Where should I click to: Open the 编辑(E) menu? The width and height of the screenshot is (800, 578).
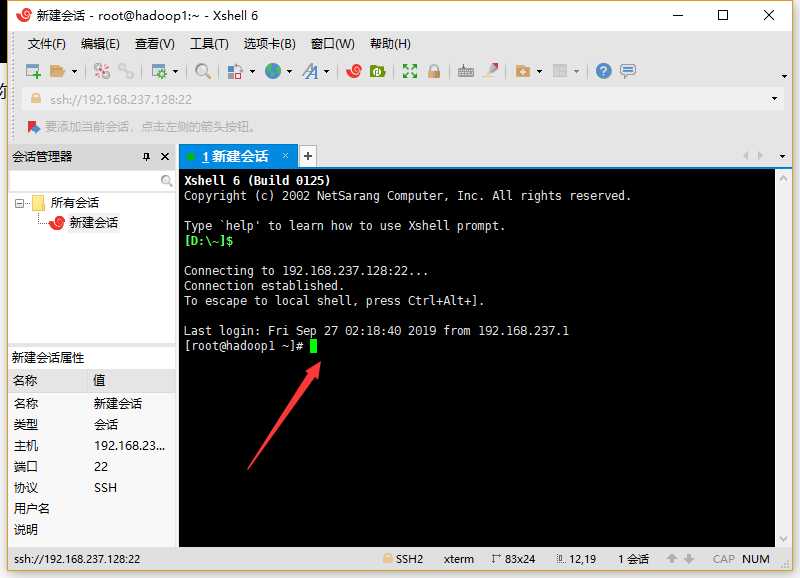(x=100, y=44)
